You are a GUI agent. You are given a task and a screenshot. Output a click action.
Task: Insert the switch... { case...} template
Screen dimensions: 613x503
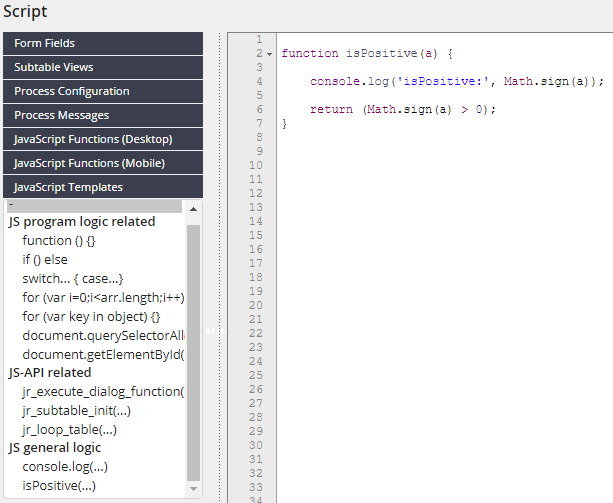(73, 279)
